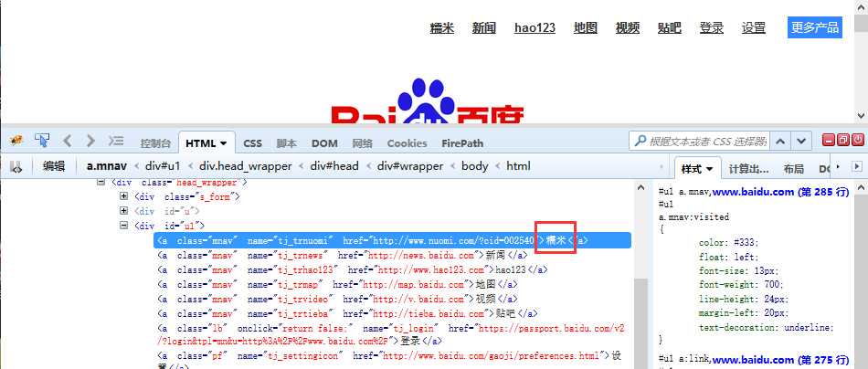Open www.baidu.com (第 275 行) source link
This screenshot has height=369, width=868.
coord(780,360)
